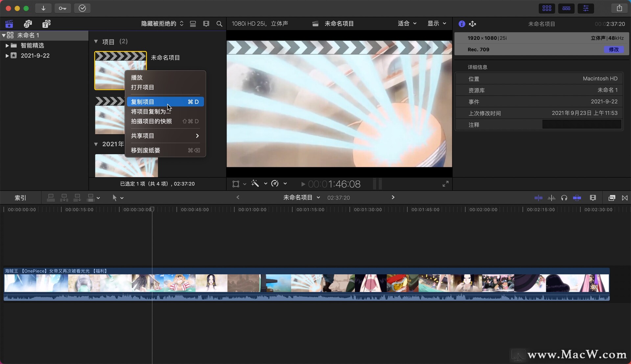
Task: Click the 00:01:00:00 ruler mark
Action: pyautogui.click(x=252, y=209)
